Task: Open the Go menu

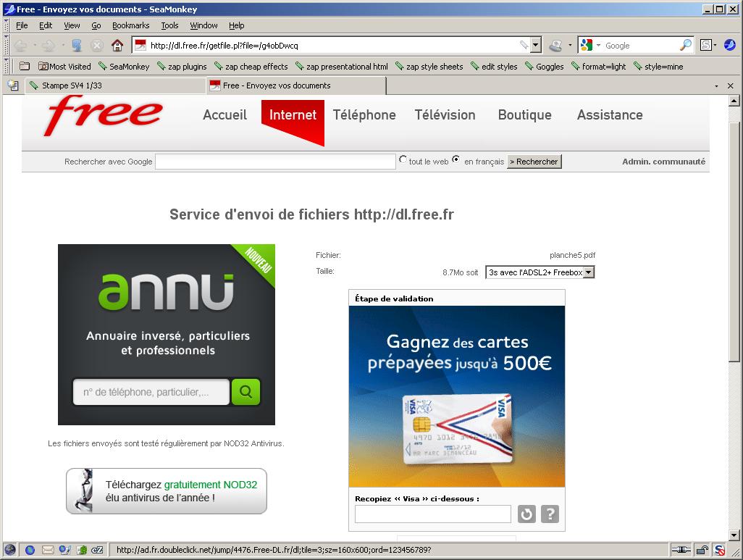Action: tap(96, 25)
